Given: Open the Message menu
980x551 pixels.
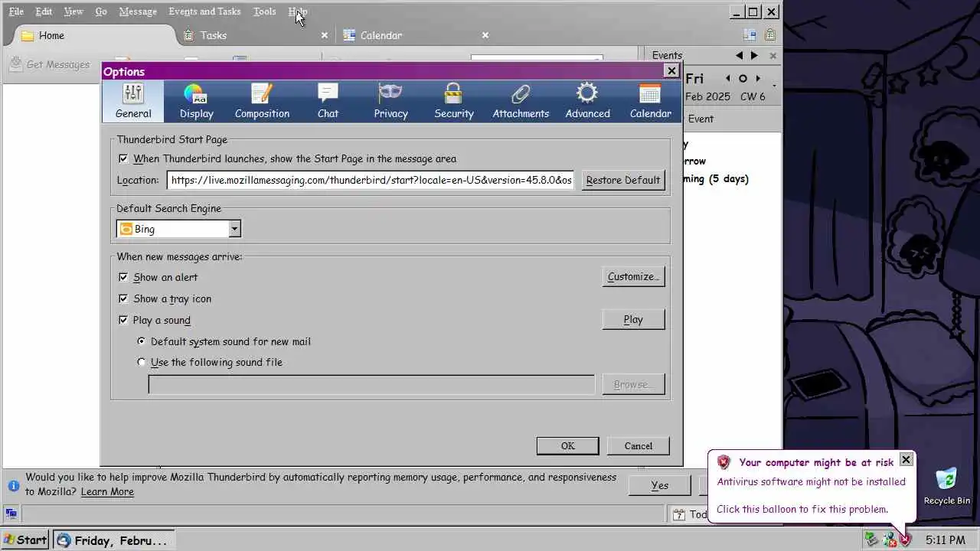Looking at the screenshot, I should (138, 11).
